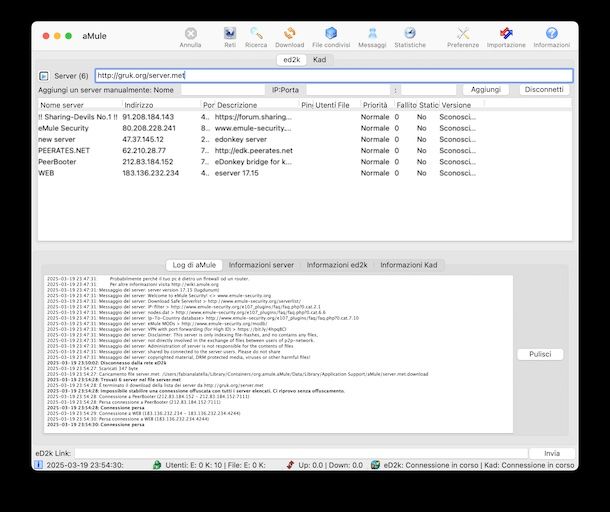Click IP address 183.136.232.234
Viewport: 610px width, 512px height.
151,173
